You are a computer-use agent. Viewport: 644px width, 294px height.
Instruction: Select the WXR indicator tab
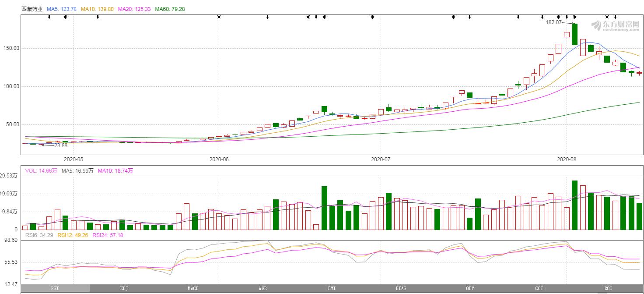point(262,288)
